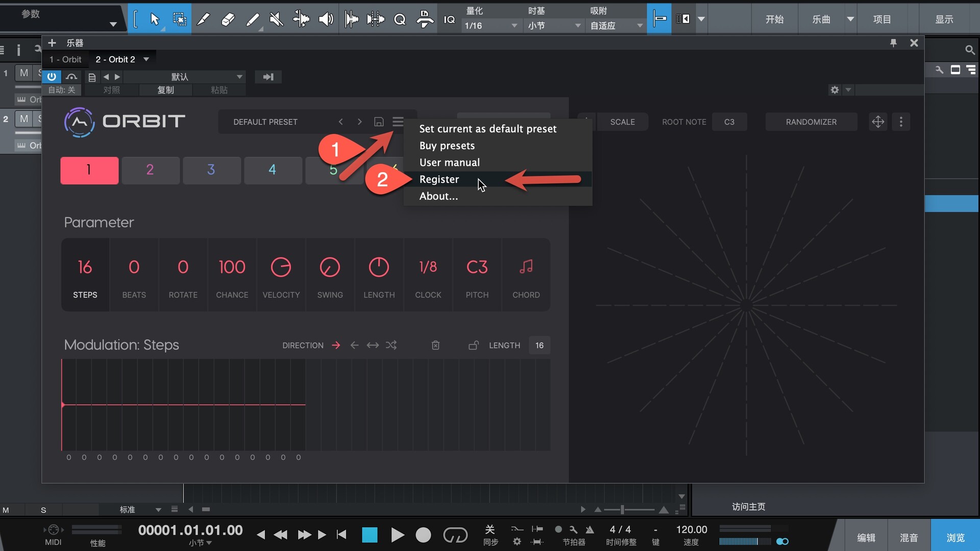Viewport: 980px width, 551px height.
Task: Set modulation direction to random shuffle
Action: [391, 345]
